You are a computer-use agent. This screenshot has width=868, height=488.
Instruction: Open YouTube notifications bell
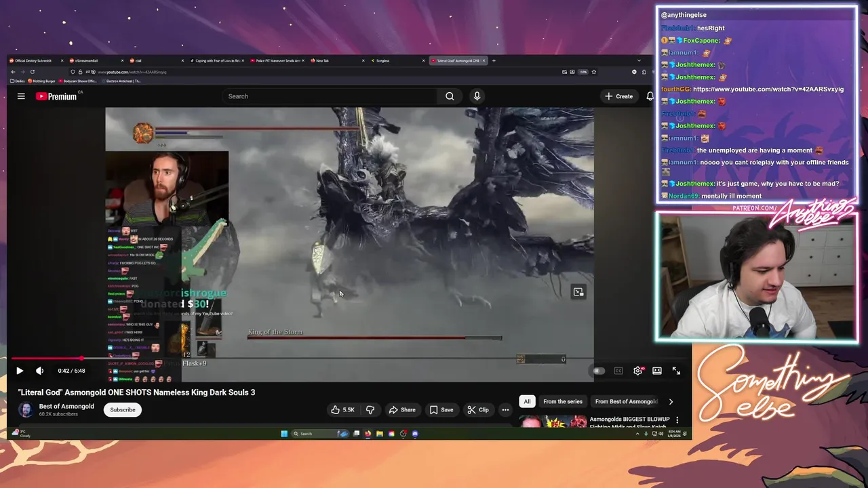click(650, 96)
